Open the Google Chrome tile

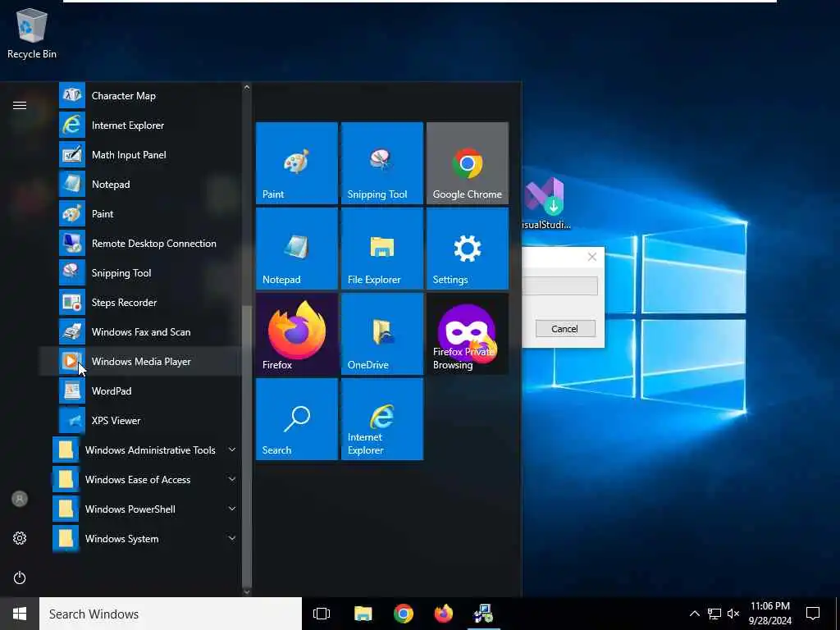[467, 163]
